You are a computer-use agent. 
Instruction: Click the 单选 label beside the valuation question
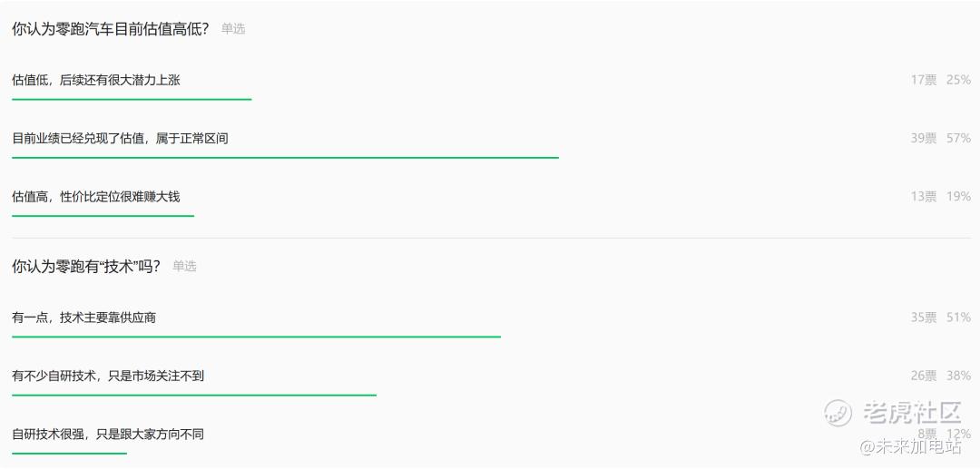point(233,29)
